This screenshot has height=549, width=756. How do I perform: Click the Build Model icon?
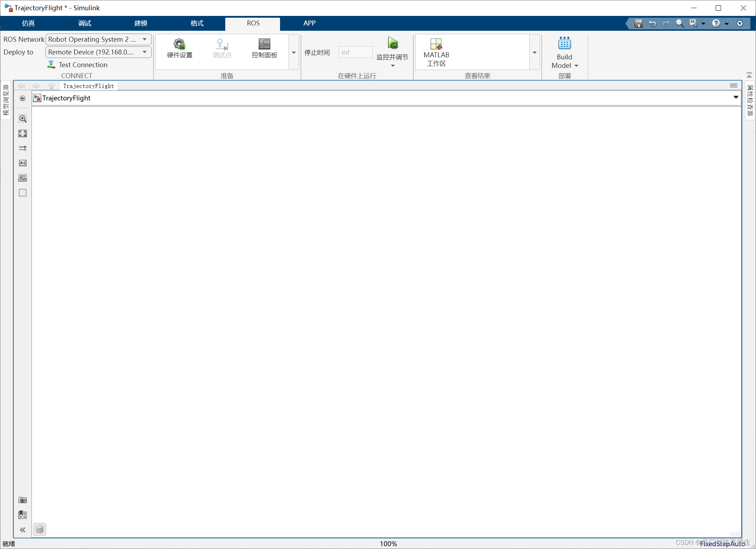(564, 43)
